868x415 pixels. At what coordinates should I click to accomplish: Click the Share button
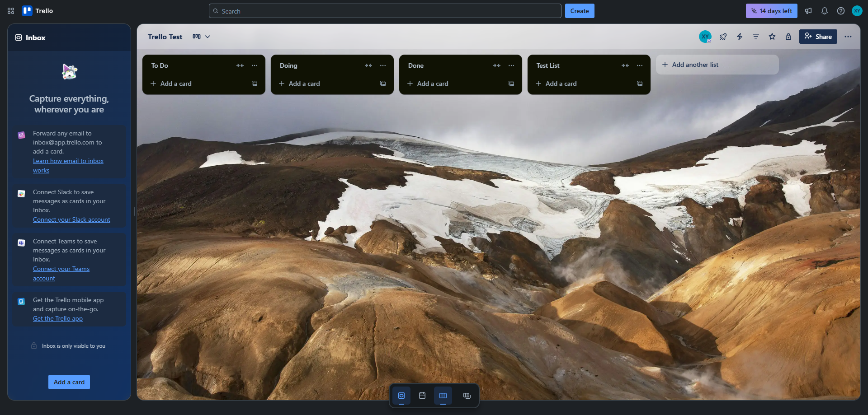tap(818, 37)
